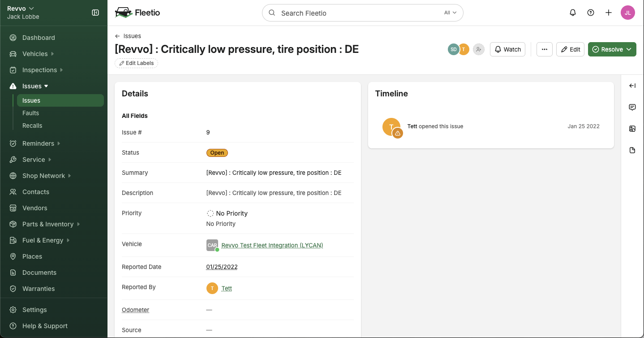Open the Revvo Test Fleet Integration link
The width and height of the screenshot is (644, 338).
(272, 245)
